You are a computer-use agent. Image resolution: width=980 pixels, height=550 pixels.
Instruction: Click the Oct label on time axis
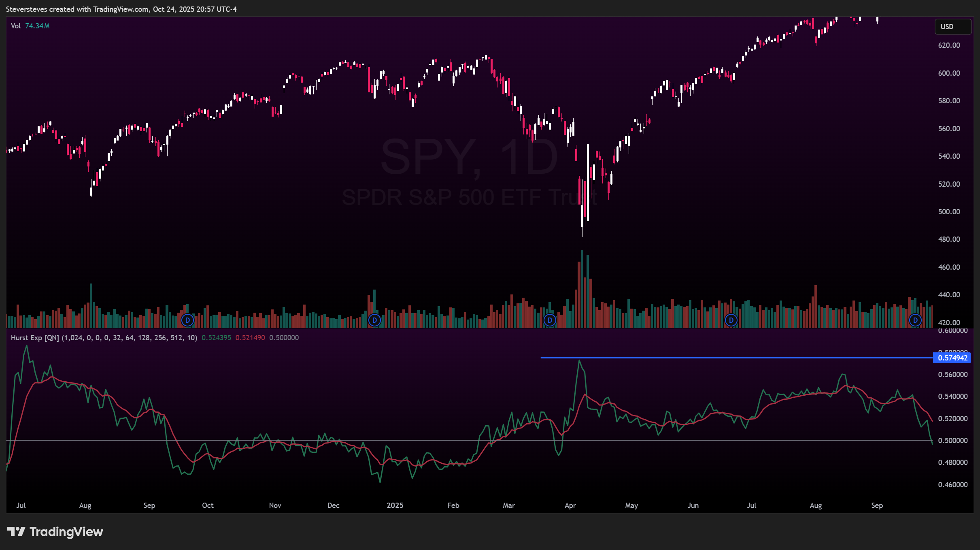(208, 505)
